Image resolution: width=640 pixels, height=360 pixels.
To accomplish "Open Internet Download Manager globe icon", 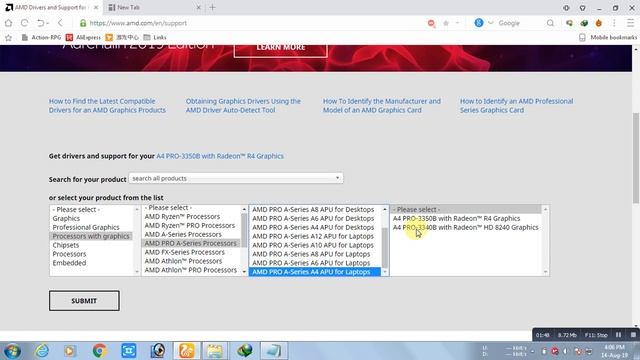I will click(x=244, y=351).
